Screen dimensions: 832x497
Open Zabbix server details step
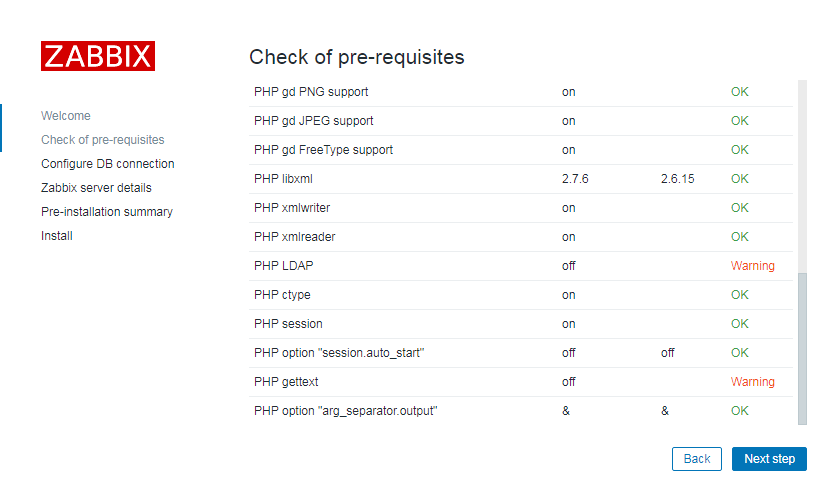(96, 188)
